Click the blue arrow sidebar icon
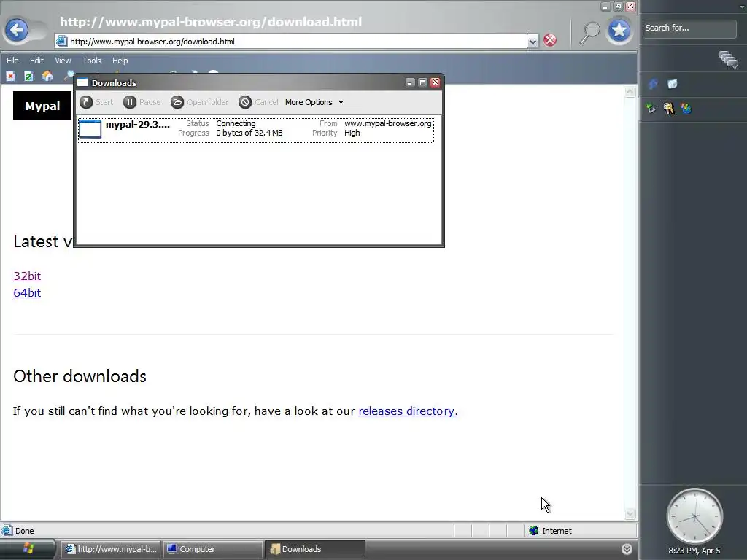747x560 pixels. (653, 85)
